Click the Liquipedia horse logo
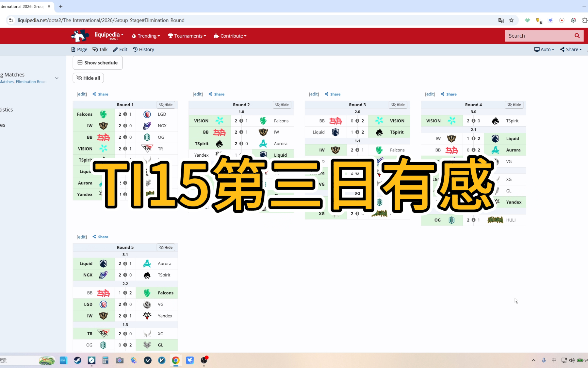This screenshot has width=588, height=368. click(x=80, y=36)
